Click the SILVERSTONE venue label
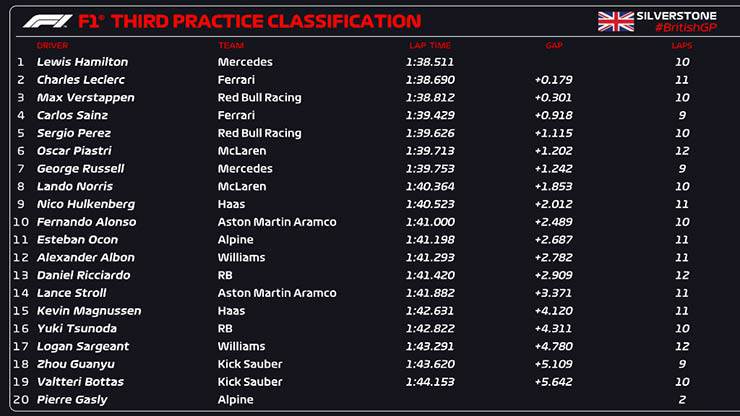Screen dimensions: 740x416 [675, 15]
